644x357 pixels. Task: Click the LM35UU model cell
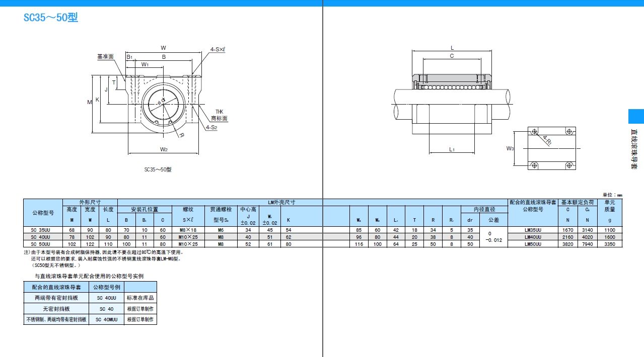533,230
